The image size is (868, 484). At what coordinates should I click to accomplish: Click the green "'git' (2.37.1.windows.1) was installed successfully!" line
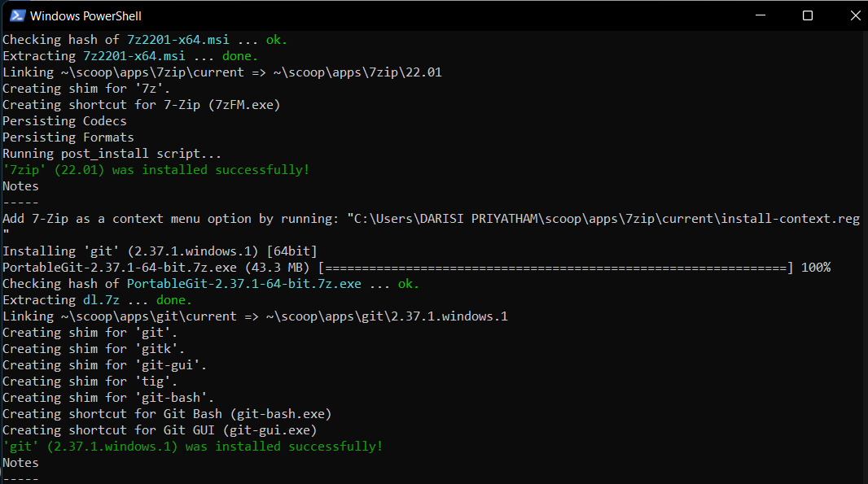(192, 447)
